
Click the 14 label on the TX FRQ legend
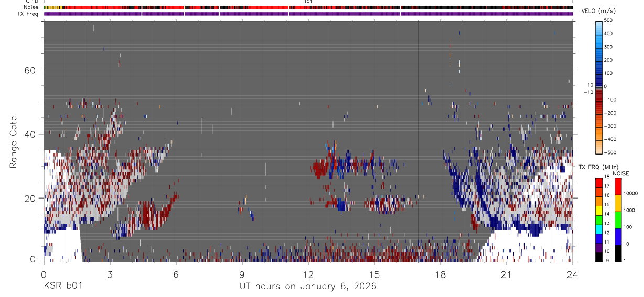pyautogui.click(x=607, y=214)
